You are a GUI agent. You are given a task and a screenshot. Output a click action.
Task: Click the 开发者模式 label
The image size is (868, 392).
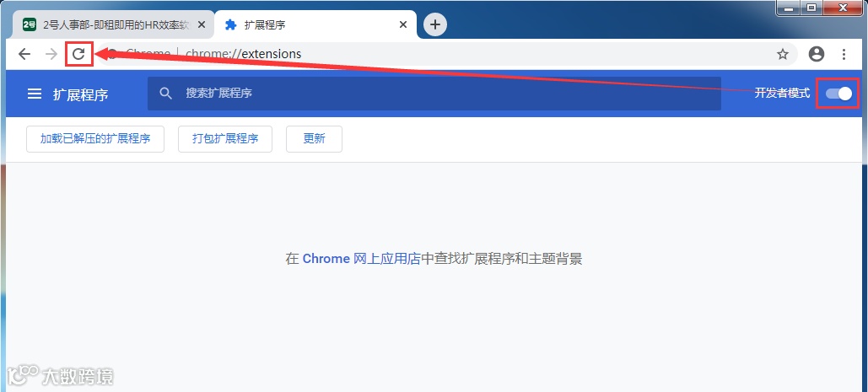[x=782, y=94]
